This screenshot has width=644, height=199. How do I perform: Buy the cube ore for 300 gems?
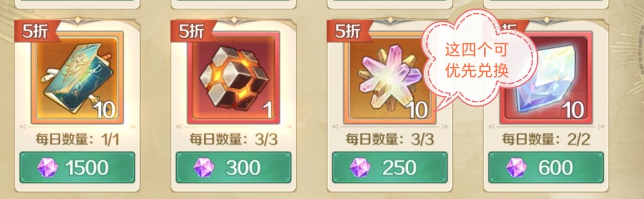point(233,168)
